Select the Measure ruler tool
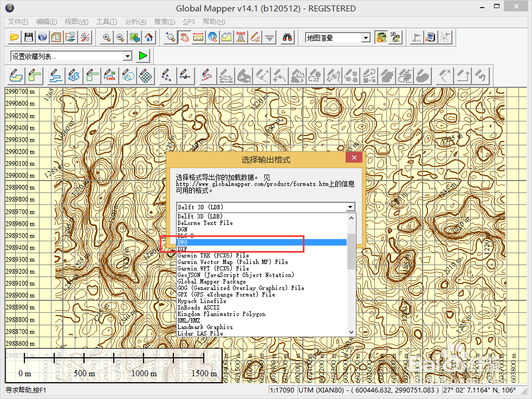 coord(198,37)
